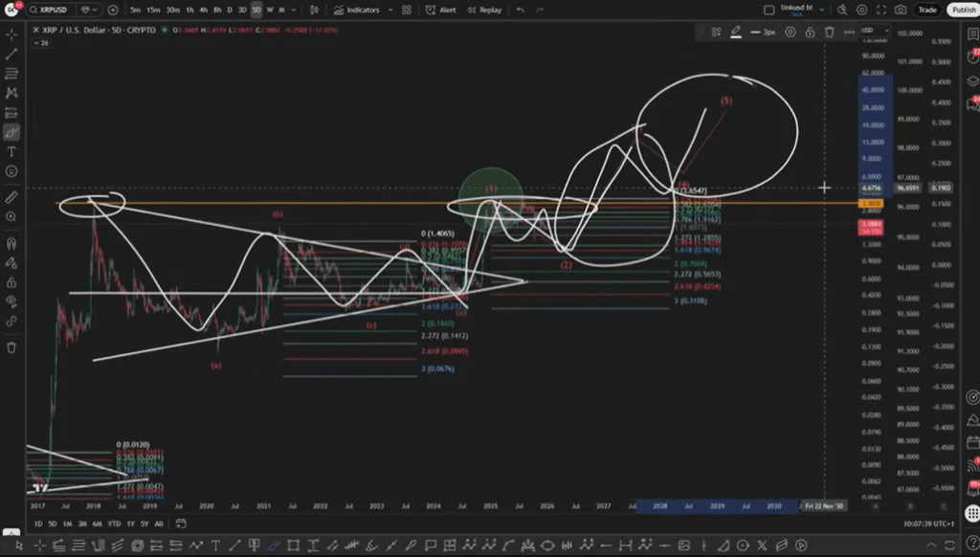Select the brush drawing tool in left sidebar
The width and height of the screenshot is (980, 557).
[11, 132]
